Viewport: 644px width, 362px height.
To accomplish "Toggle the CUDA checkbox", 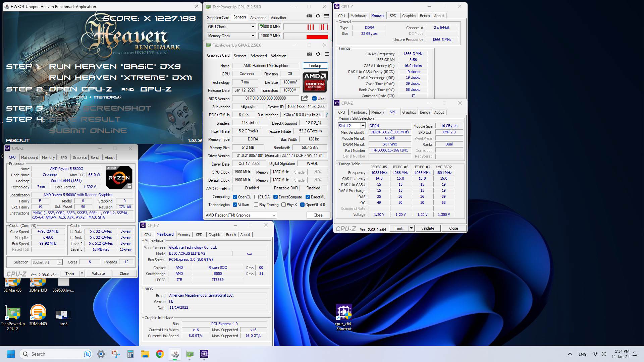I will point(256,197).
